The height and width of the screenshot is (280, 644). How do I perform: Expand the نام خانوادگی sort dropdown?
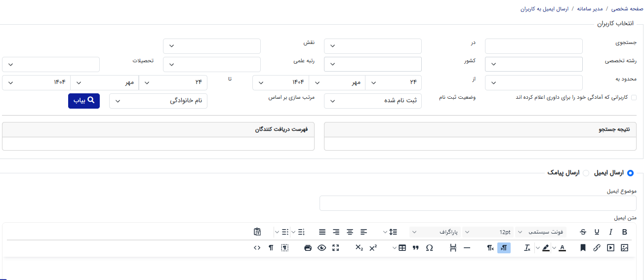158,101
